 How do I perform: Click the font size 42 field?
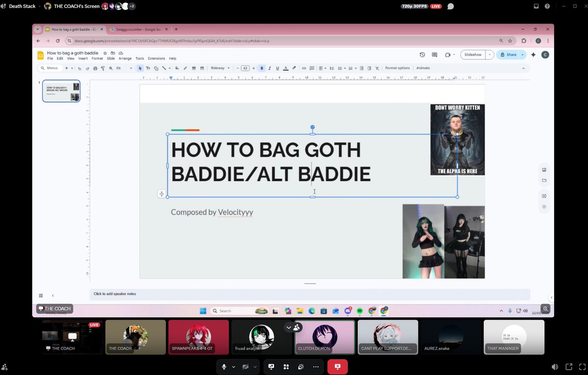pos(245,68)
